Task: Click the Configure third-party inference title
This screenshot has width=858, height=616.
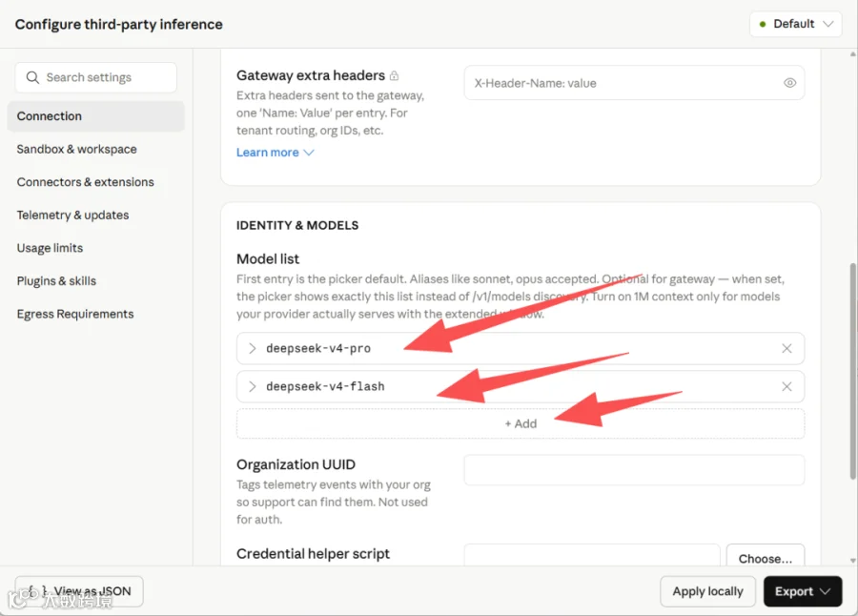Action: coord(119,24)
